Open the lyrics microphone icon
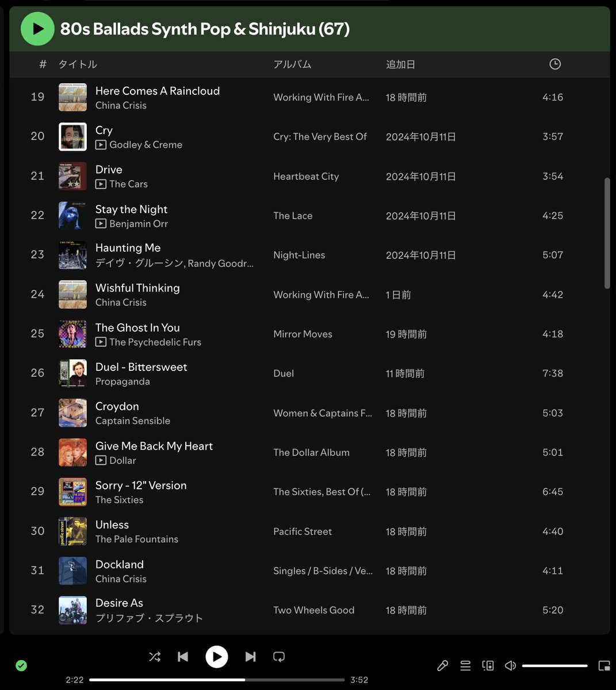Screen dimensions: 616x690 coord(442,666)
